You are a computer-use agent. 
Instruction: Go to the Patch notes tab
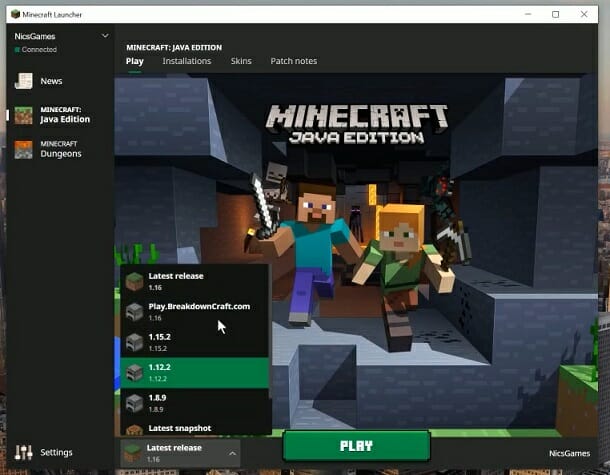[294, 61]
